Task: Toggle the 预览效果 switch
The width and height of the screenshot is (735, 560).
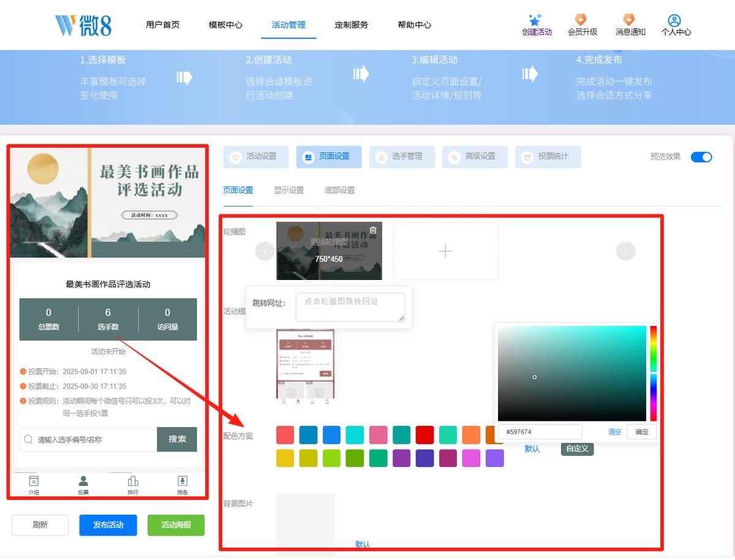Action: pos(701,157)
